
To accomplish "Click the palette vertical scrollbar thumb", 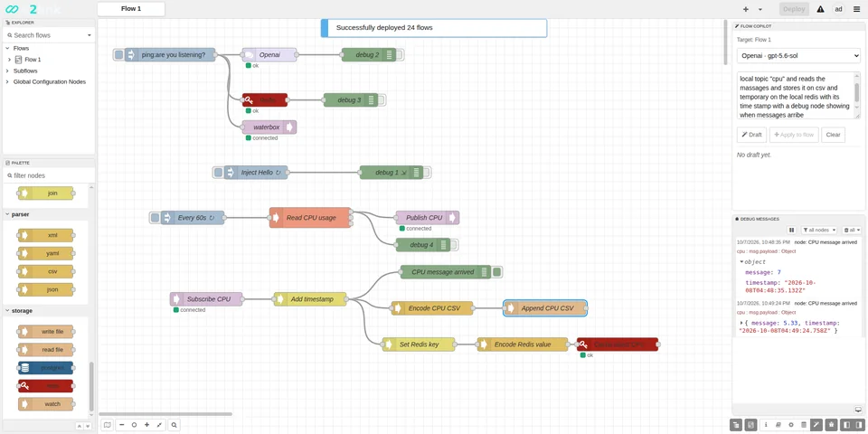I will (x=91, y=386).
